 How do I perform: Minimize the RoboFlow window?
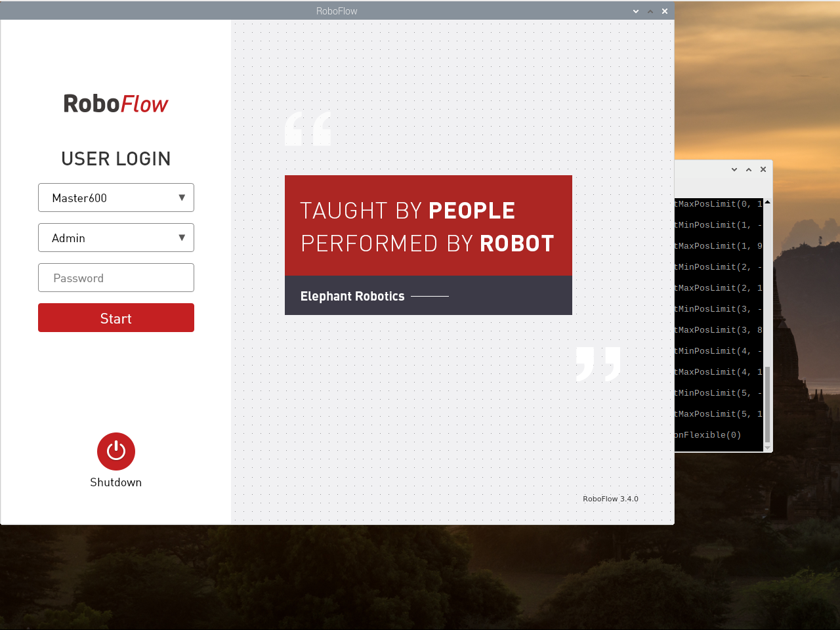635,11
